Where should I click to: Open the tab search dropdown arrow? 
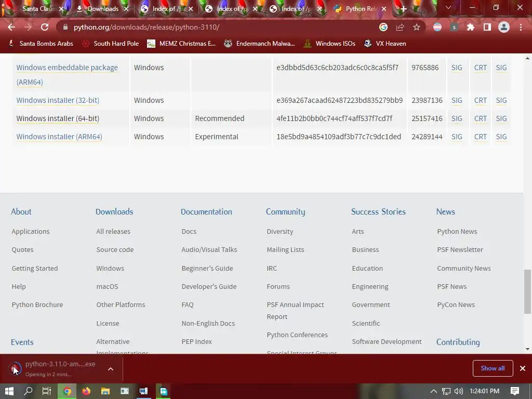click(448, 7)
